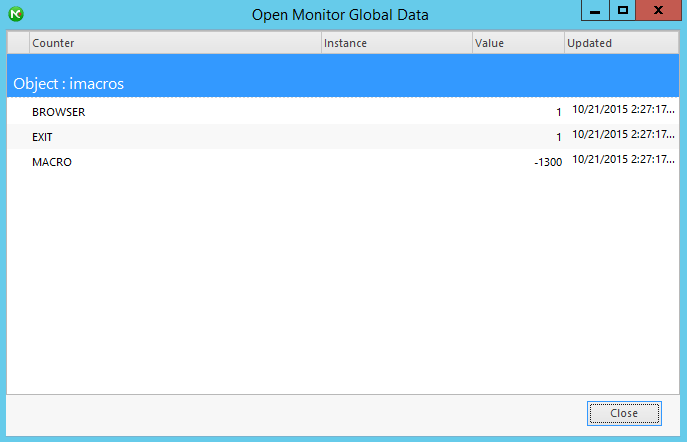Sort by the Value column header

coord(518,43)
